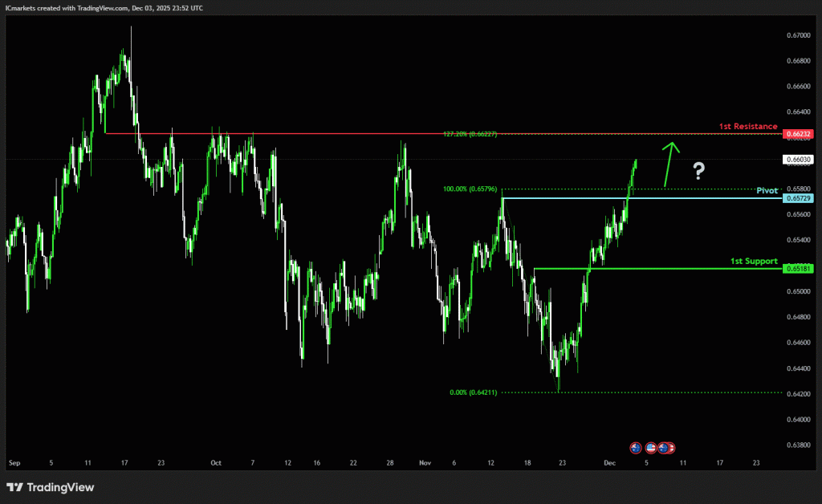
Task: Click the "Oct" label on the time axis
Action: tap(214, 463)
